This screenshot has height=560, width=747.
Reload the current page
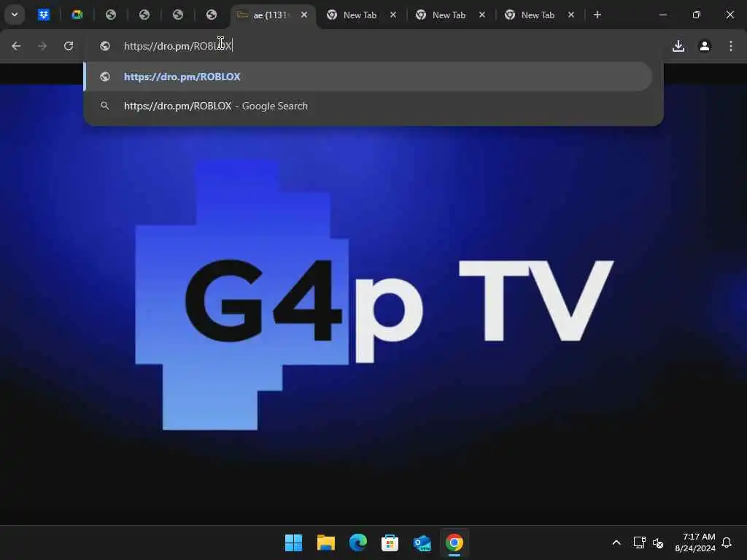tap(69, 46)
